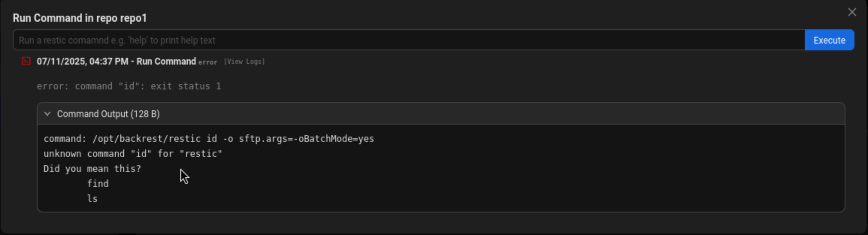Close the Run Command dialog

(x=852, y=12)
